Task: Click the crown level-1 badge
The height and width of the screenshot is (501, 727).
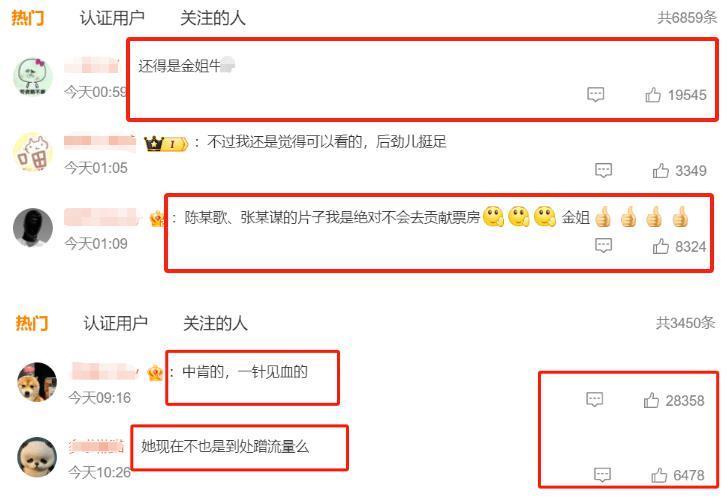Action: [166, 144]
